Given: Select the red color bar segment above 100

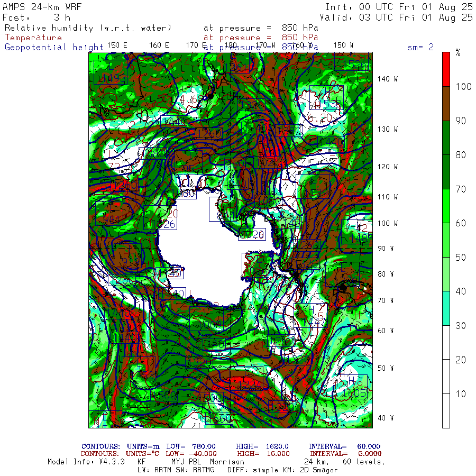Looking at the screenshot, I should click(x=446, y=69).
